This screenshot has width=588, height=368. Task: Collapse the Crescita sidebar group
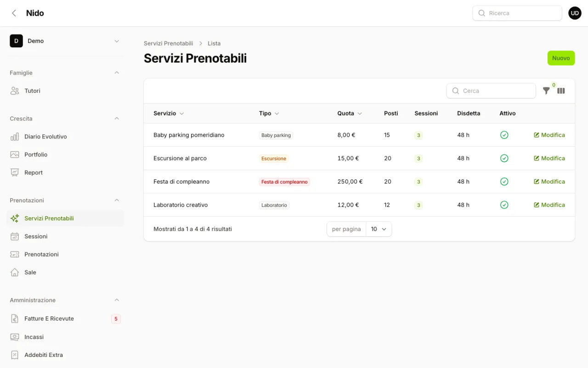click(x=117, y=118)
